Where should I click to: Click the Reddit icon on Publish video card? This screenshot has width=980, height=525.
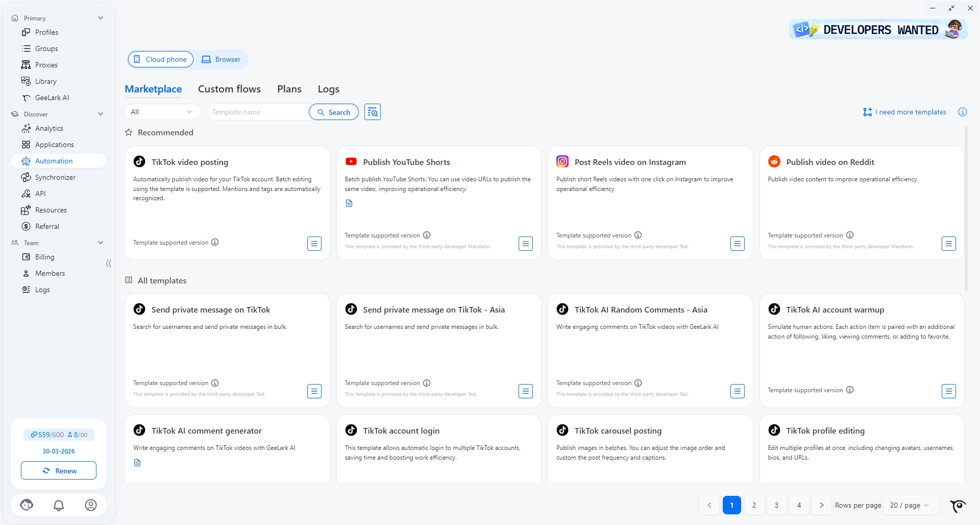[774, 161]
